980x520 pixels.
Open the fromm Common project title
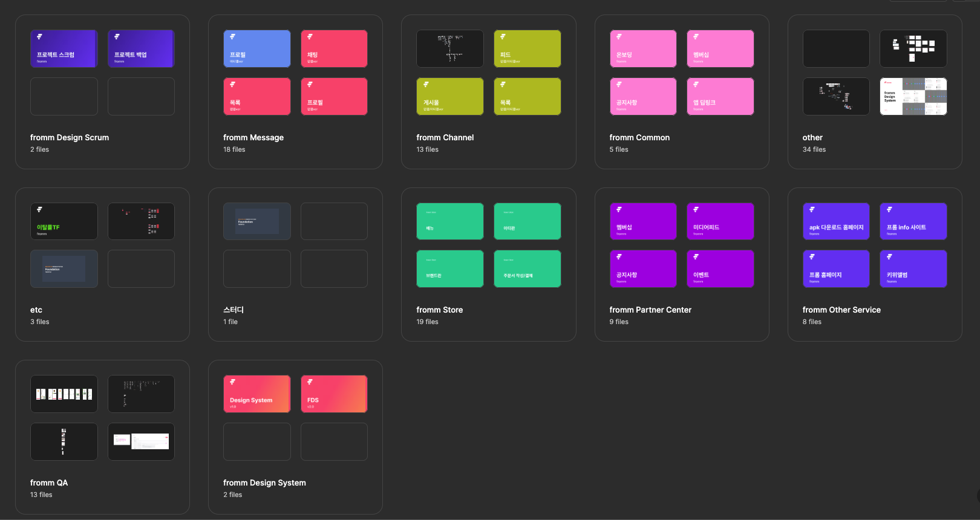639,138
